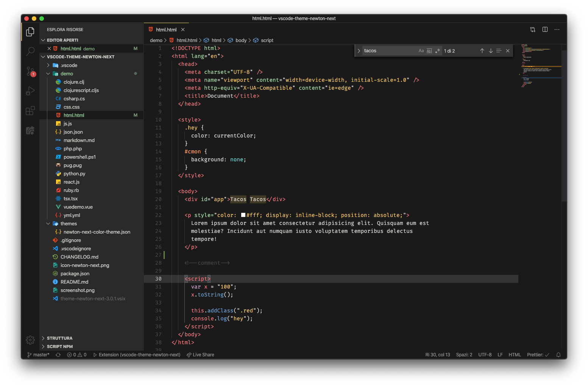Click the demo breadcrumb
Viewport: 588px width, 387px height.
pyautogui.click(x=156, y=40)
